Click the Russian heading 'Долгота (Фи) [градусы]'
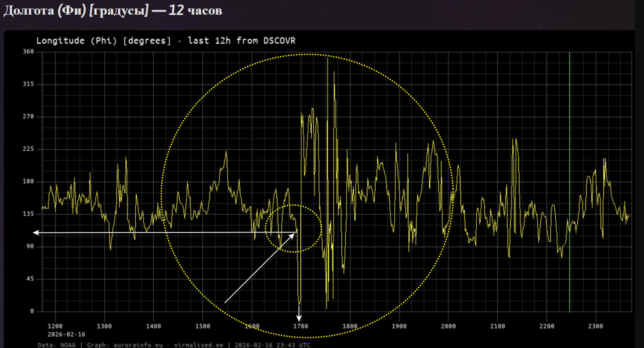Viewport: 644px width, 348px height. pyautogui.click(x=76, y=11)
